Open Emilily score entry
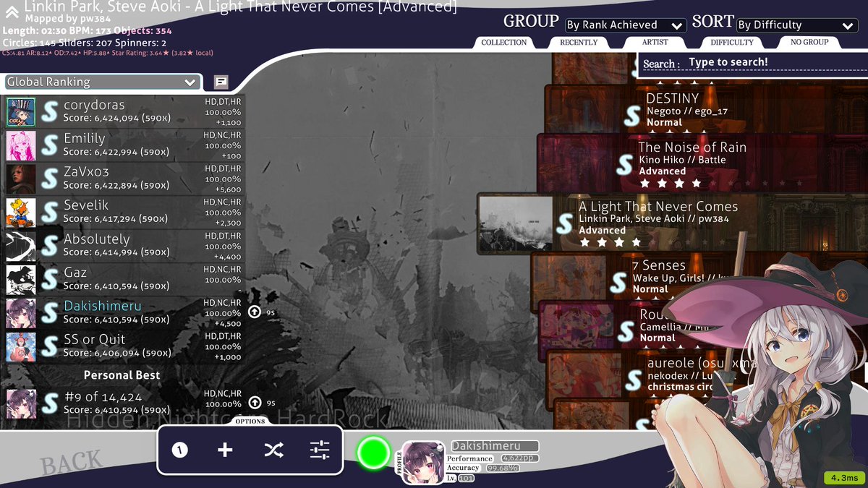The height and width of the screenshot is (488, 868). (124, 145)
